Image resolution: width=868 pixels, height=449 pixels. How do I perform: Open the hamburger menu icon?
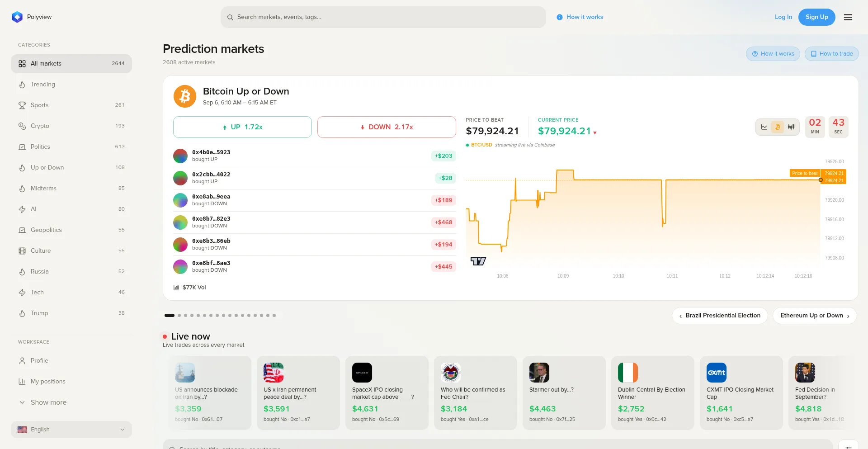pos(848,17)
